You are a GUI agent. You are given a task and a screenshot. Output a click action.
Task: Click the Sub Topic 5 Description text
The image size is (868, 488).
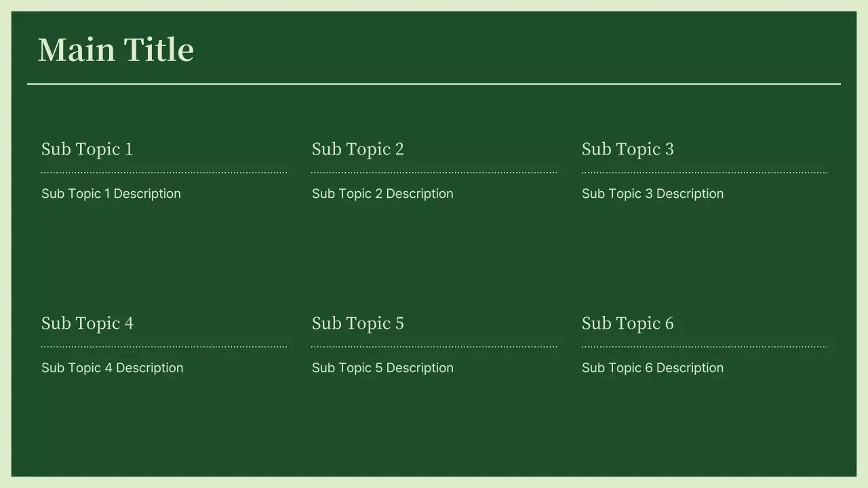(x=382, y=368)
